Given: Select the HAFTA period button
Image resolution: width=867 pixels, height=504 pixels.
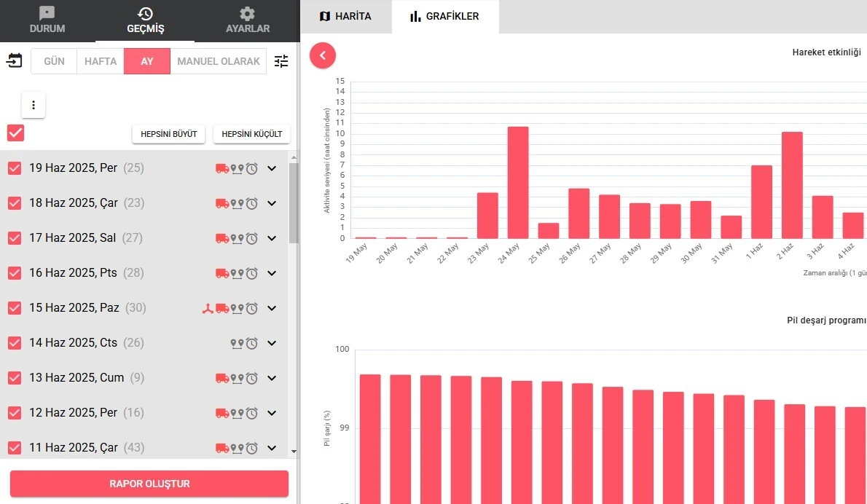Looking at the screenshot, I should [101, 61].
